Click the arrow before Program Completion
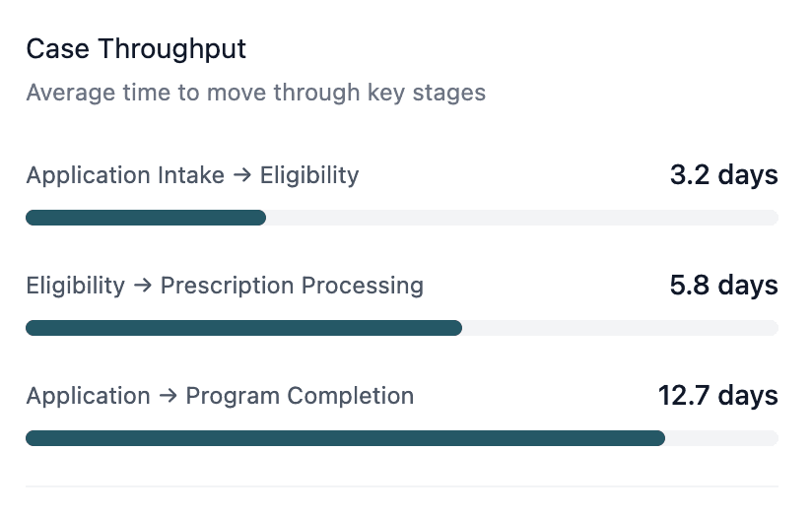The width and height of the screenshot is (812, 516). coord(169,397)
